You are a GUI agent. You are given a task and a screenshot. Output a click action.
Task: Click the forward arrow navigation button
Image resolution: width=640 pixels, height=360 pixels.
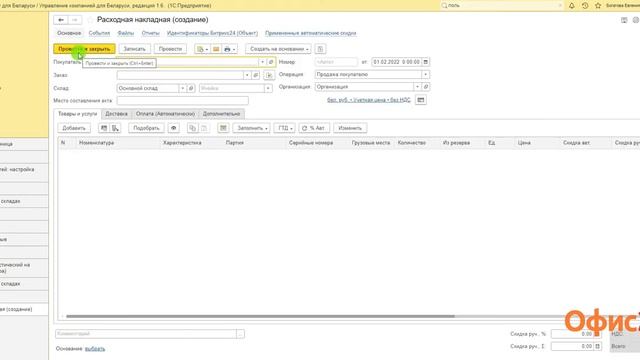tap(75, 20)
